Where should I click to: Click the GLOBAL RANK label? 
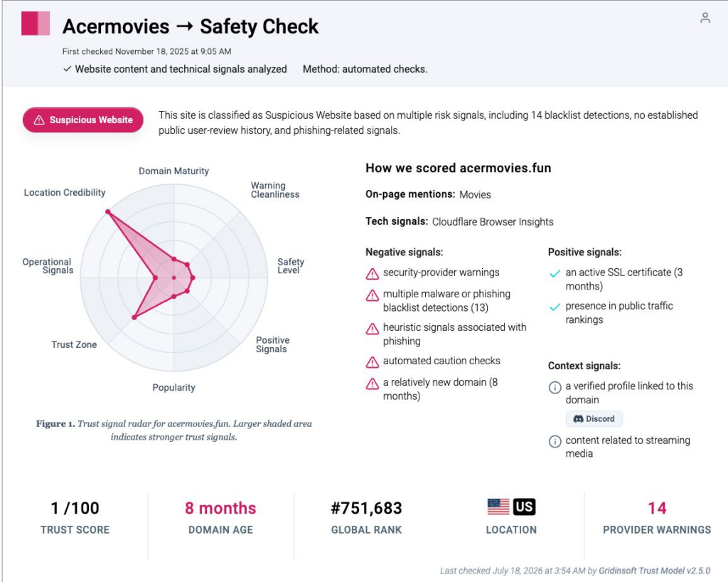pyautogui.click(x=366, y=530)
